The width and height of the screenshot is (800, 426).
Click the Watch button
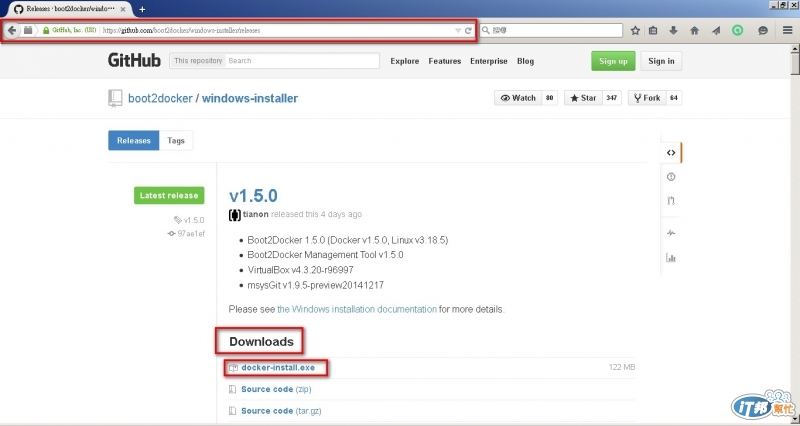pos(518,98)
